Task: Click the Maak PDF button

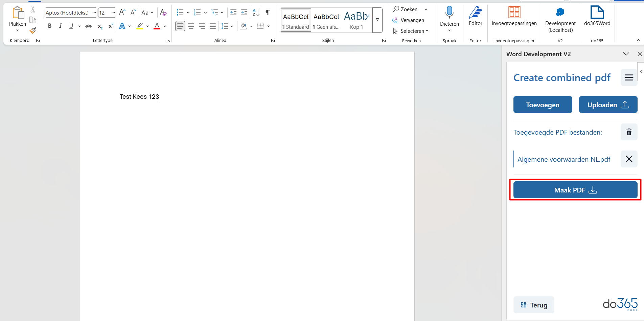Action: click(x=575, y=190)
